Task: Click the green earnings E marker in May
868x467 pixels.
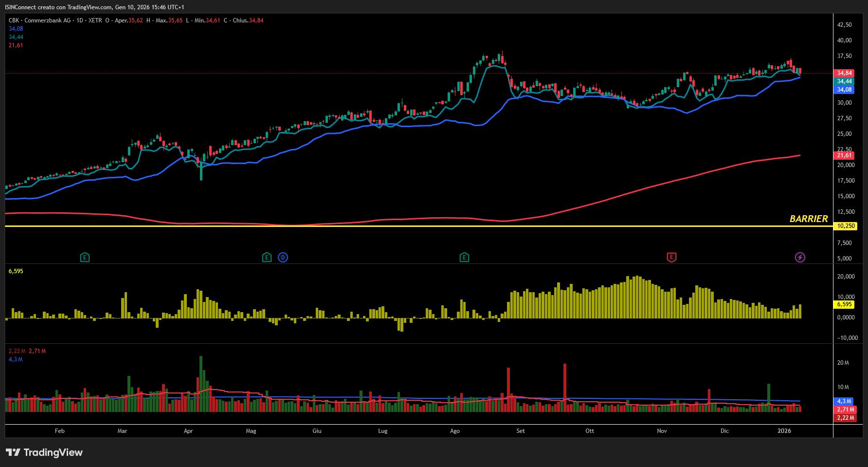Action: tap(267, 257)
